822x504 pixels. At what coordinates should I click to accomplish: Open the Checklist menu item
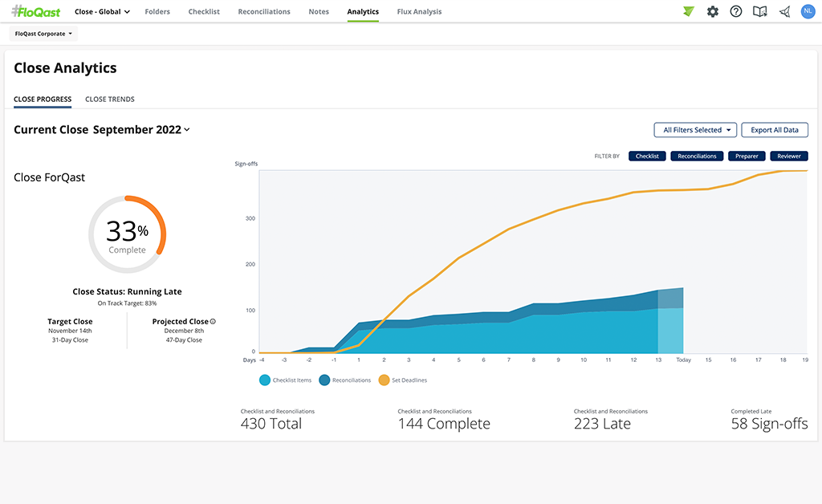click(204, 11)
